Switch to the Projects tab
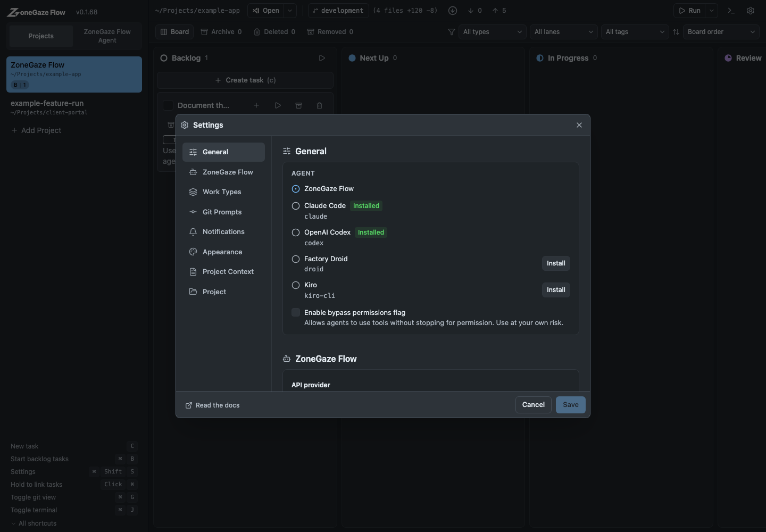 point(41,36)
